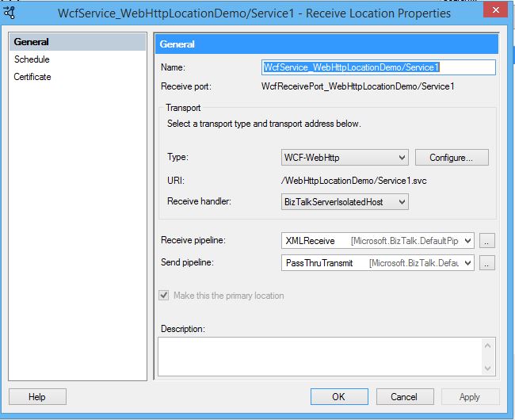This screenshot has height=420, width=515.
Task: Click the receive port name WcfReceivePort_WebHttpLocationDemo/Service1
Action: pyautogui.click(x=357, y=86)
